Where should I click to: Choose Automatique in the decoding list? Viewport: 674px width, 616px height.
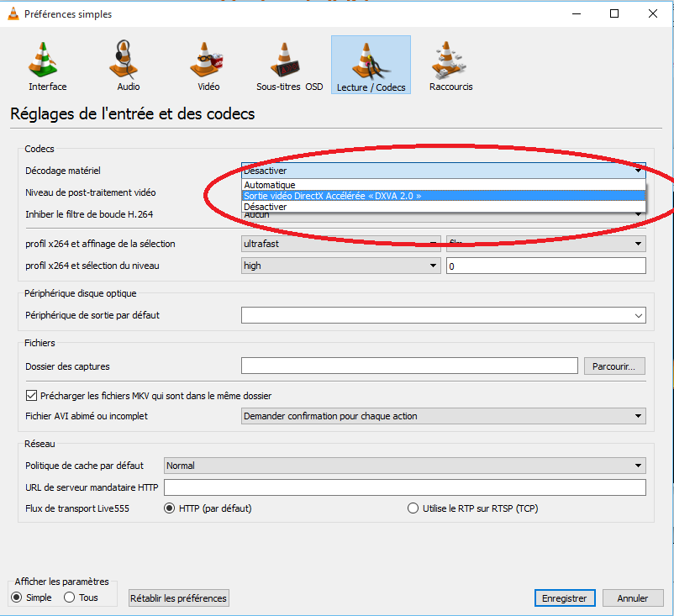click(270, 185)
